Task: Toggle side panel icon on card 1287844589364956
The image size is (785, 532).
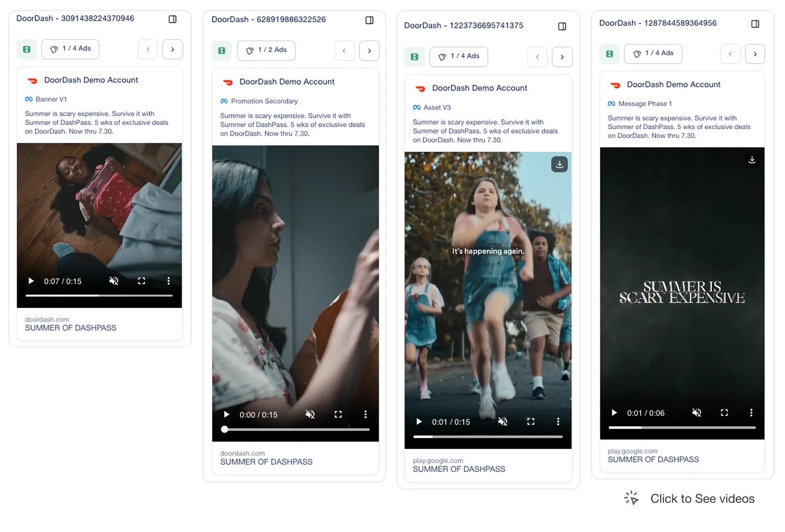Action: (x=755, y=24)
